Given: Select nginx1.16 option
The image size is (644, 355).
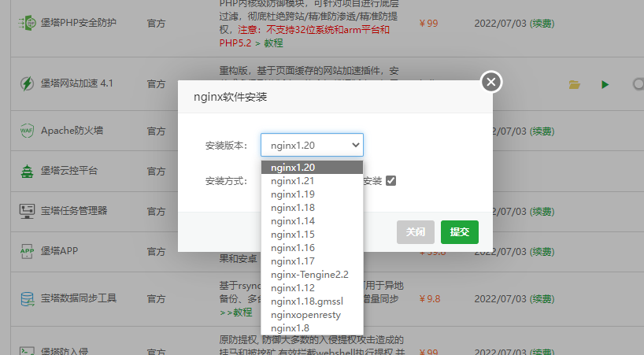Looking at the screenshot, I should [312, 248].
